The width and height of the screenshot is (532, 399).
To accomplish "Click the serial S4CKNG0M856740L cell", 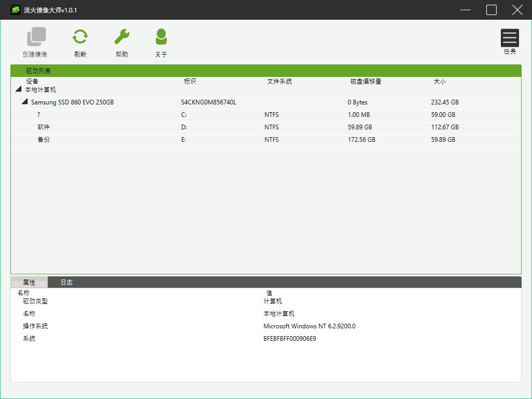I will click(x=209, y=102).
